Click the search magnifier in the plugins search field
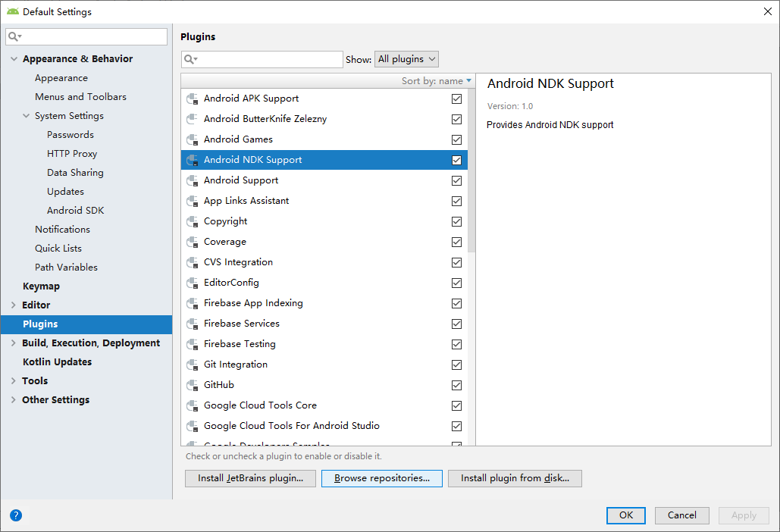The height and width of the screenshot is (532, 780). [x=191, y=59]
